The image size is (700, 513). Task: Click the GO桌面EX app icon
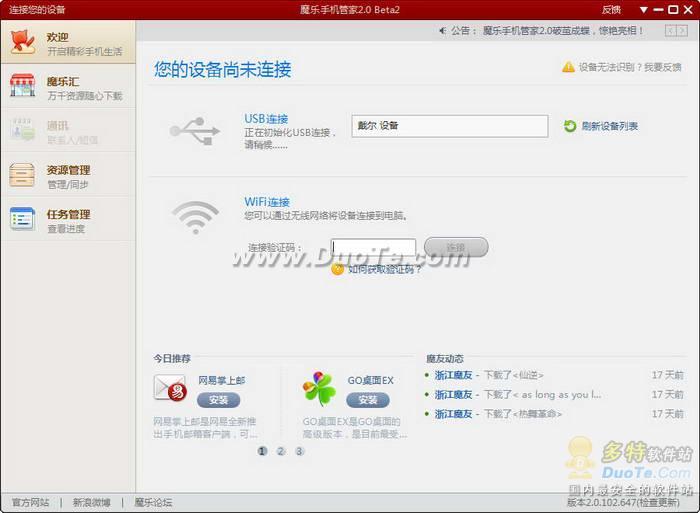tap(320, 388)
